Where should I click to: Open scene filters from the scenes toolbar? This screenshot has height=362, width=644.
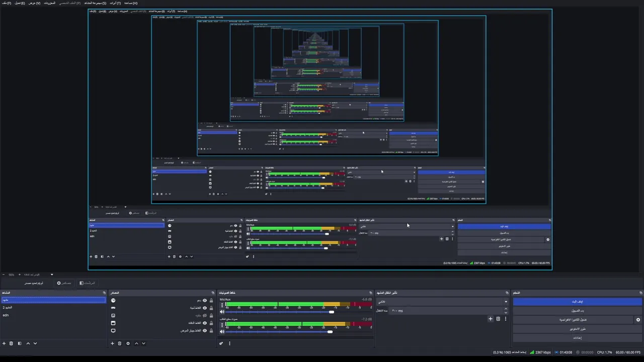[x=20, y=343]
